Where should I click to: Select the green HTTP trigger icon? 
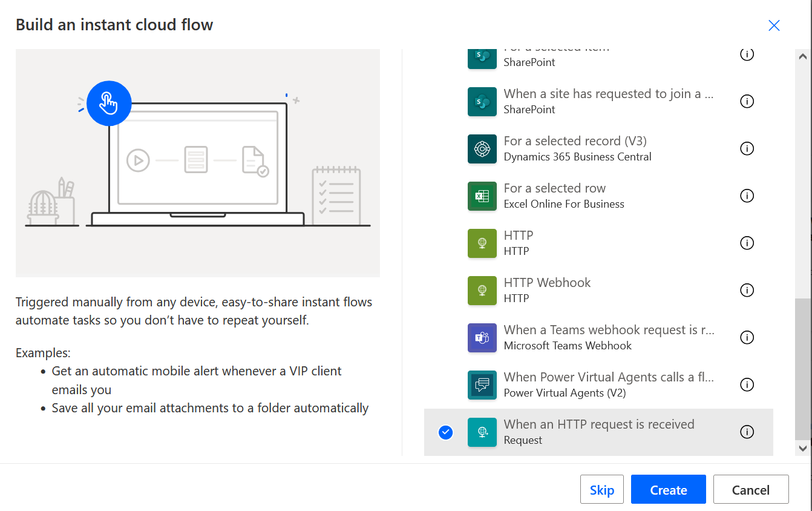tap(482, 243)
